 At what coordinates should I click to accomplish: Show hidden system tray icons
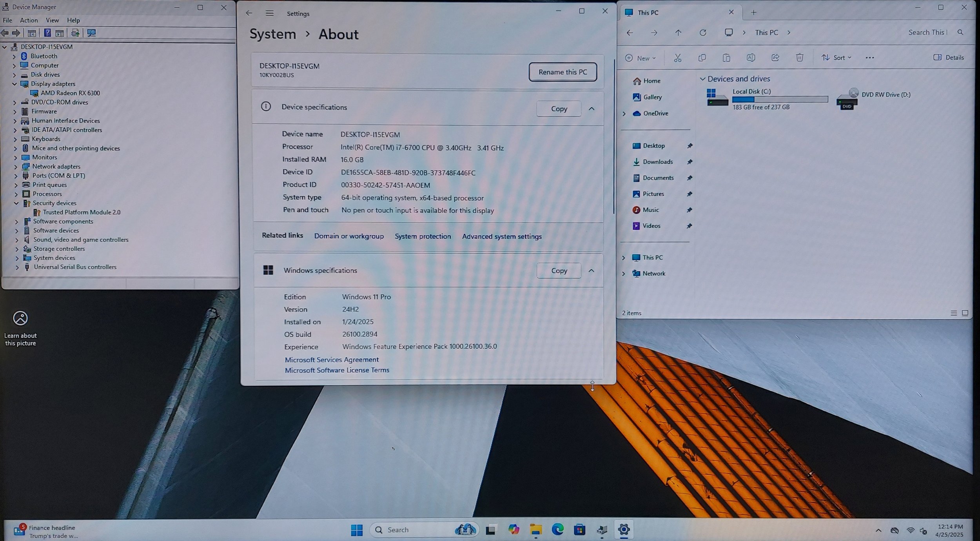[878, 530]
